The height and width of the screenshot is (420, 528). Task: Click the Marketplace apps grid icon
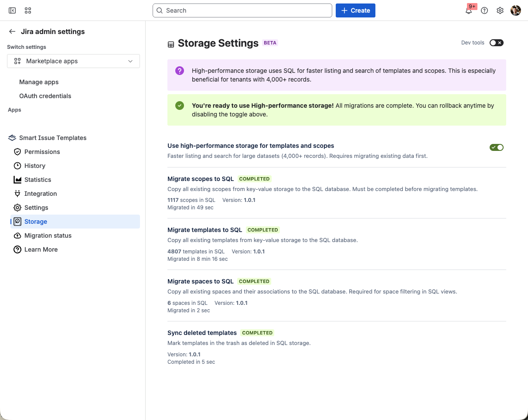click(x=17, y=61)
